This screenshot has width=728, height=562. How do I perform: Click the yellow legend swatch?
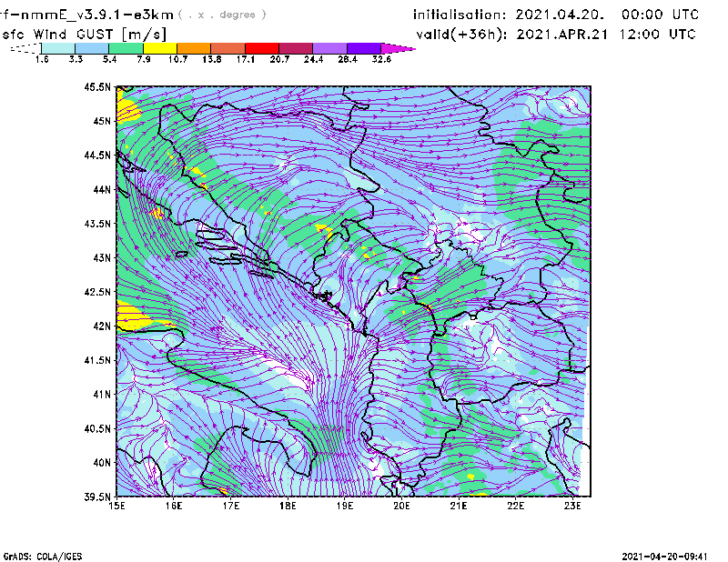(160, 48)
